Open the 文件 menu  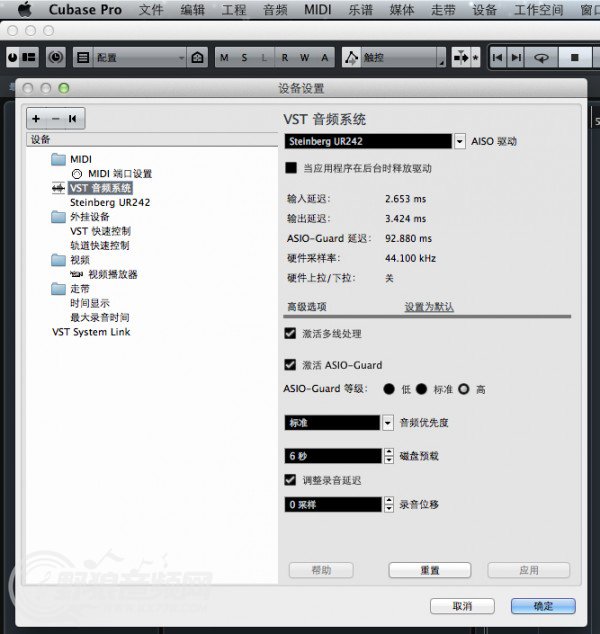coord(151,9)
